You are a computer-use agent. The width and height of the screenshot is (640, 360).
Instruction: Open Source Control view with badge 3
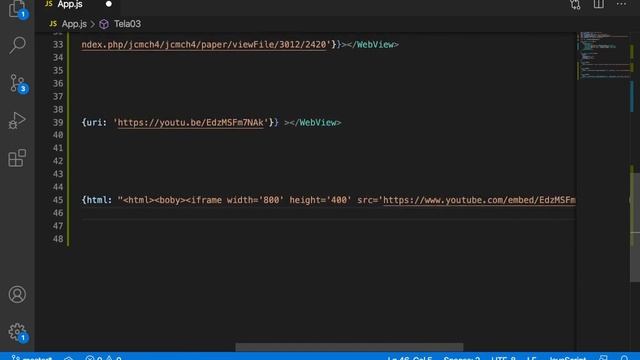[17, 83]
